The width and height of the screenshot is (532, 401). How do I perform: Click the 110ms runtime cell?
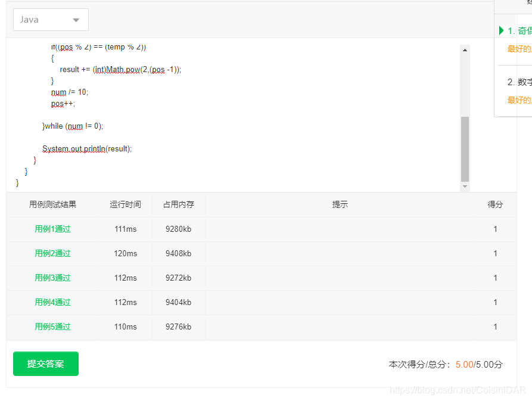[x=126, y=327]
